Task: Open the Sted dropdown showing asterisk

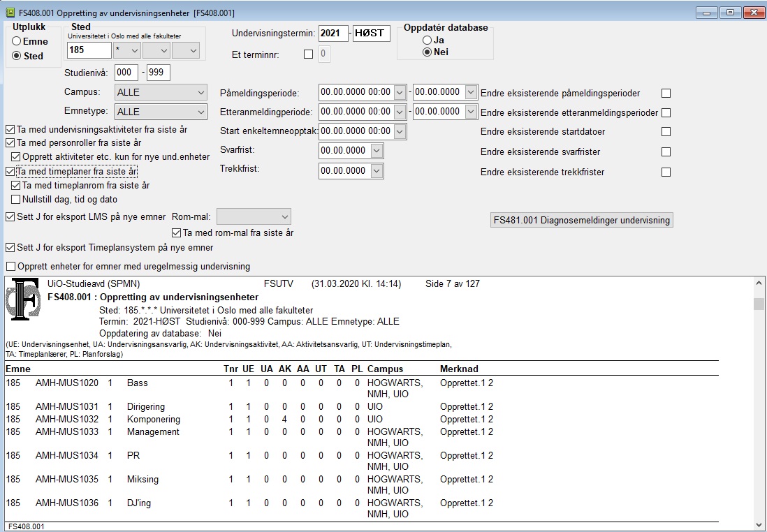Action: point(127,50)
